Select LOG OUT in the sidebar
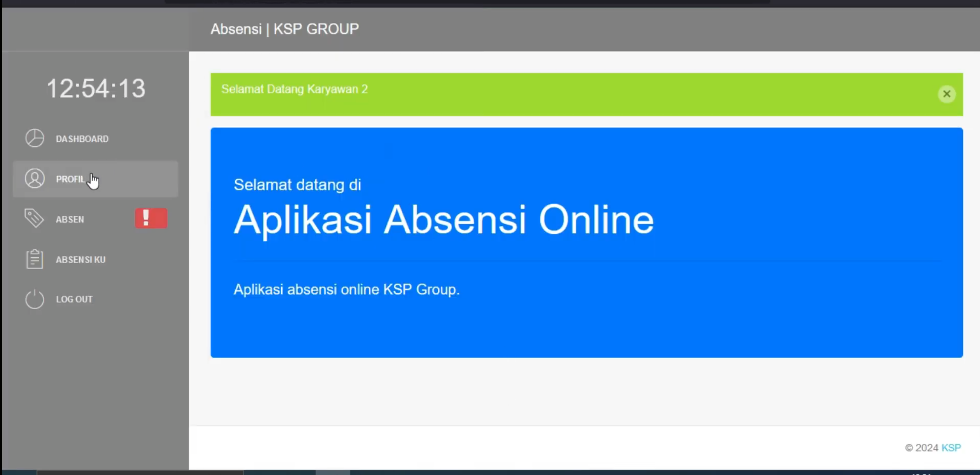Image resolution: width=980 pixels, height=475 pixels. coord(95,299)
